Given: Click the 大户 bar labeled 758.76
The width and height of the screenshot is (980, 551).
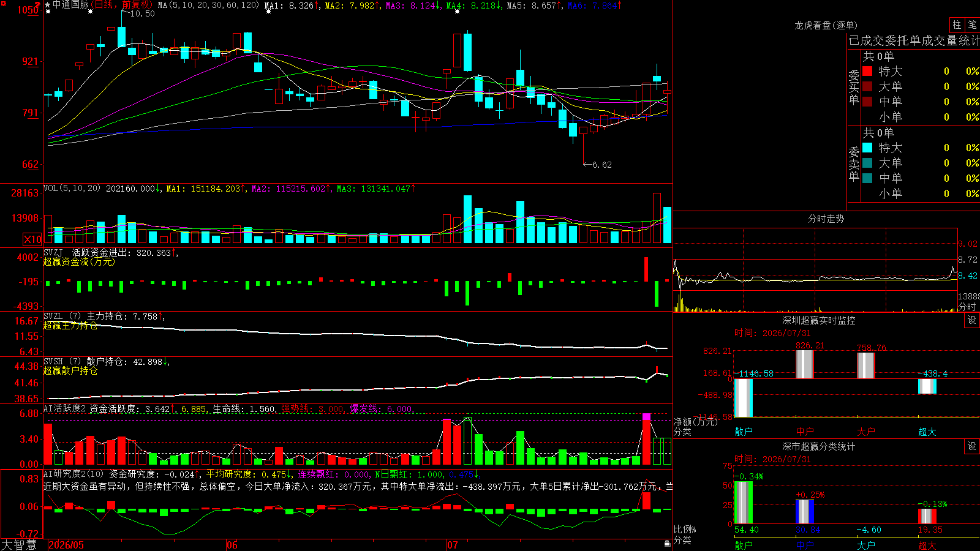Looking at the screenshot, I should pyautogui.click(x=865, y=365).
